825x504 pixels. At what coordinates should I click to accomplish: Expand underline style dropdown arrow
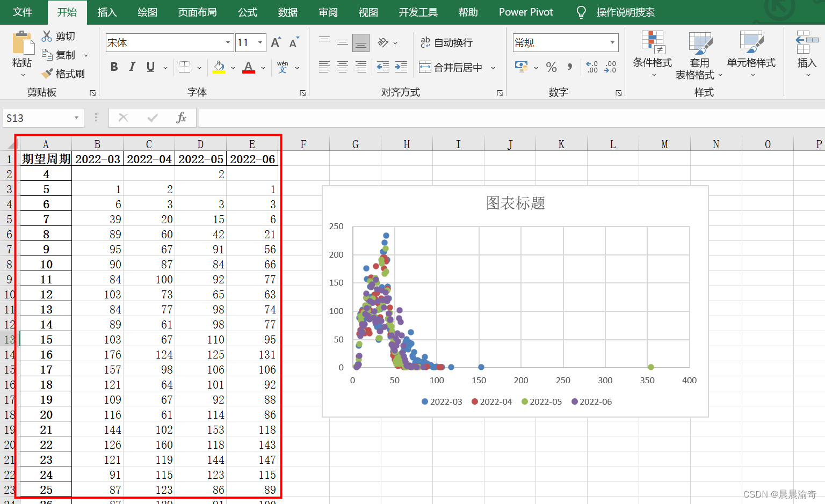[x=165, y=68]
